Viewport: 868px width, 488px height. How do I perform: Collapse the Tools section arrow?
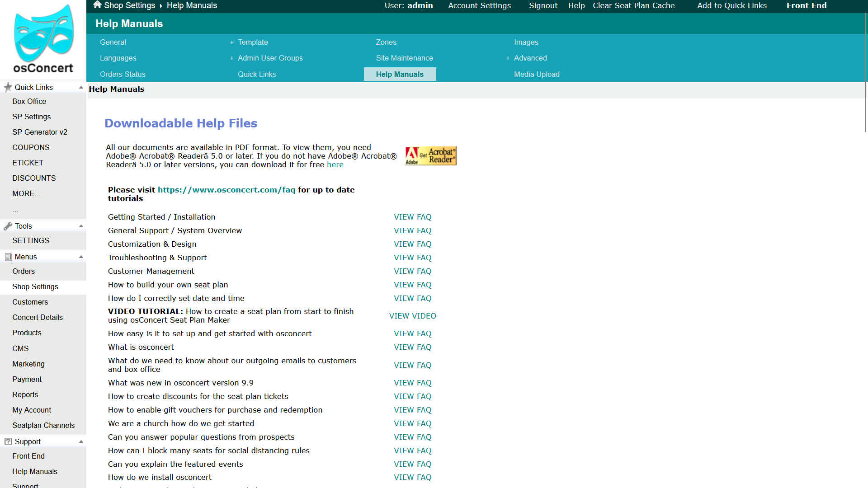[x=81, y=226]
